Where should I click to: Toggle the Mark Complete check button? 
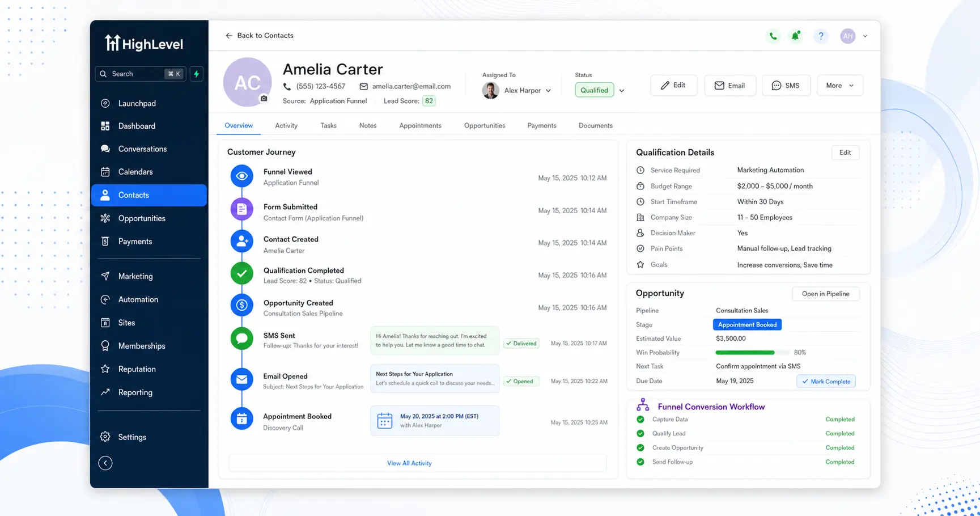826,381
